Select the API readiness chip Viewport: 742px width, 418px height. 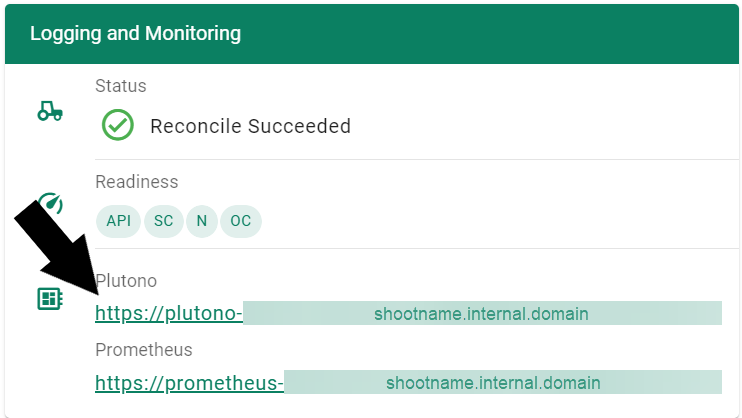118,221
